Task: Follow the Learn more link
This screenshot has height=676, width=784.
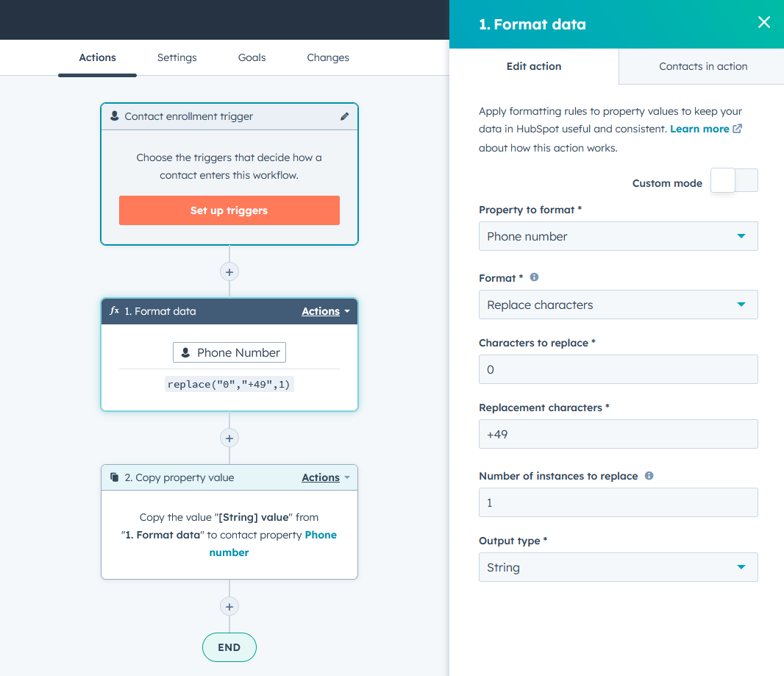Action: click(x=700, y=128)
